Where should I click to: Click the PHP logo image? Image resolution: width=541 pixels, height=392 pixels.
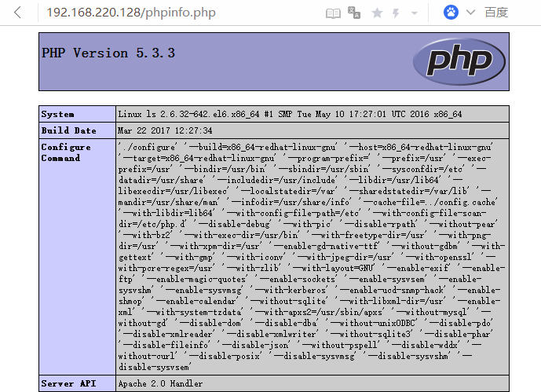point(459,62)
